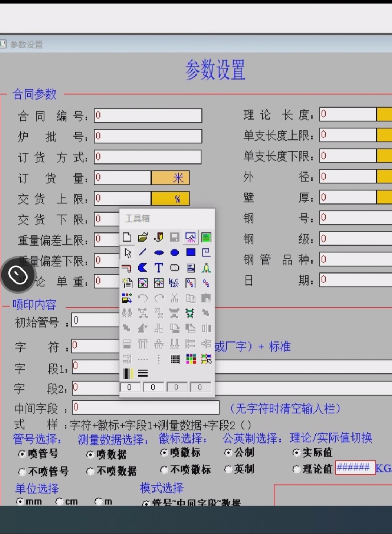392x534 pixels.
Task: Click the alarm bell icon in toolbox
Action: tap(206, 268)
